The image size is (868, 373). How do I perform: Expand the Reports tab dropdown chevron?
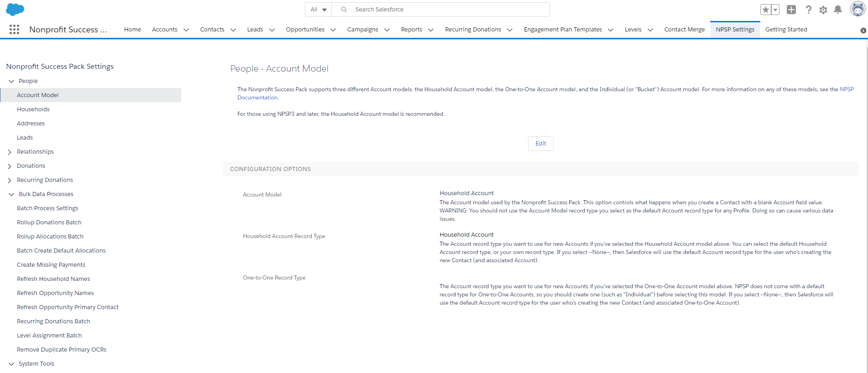(431, 30)
